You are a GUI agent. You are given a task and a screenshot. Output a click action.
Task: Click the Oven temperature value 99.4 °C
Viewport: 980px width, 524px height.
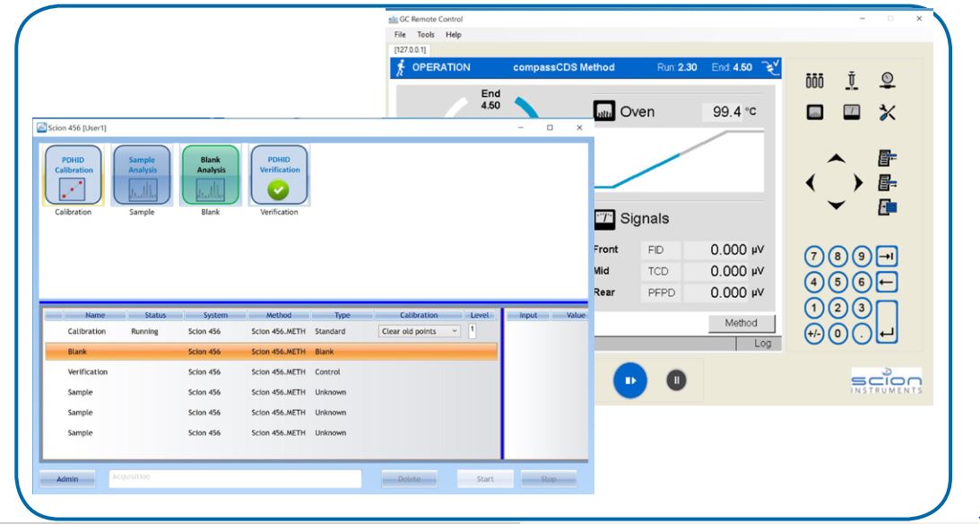[x=732, y=112]
